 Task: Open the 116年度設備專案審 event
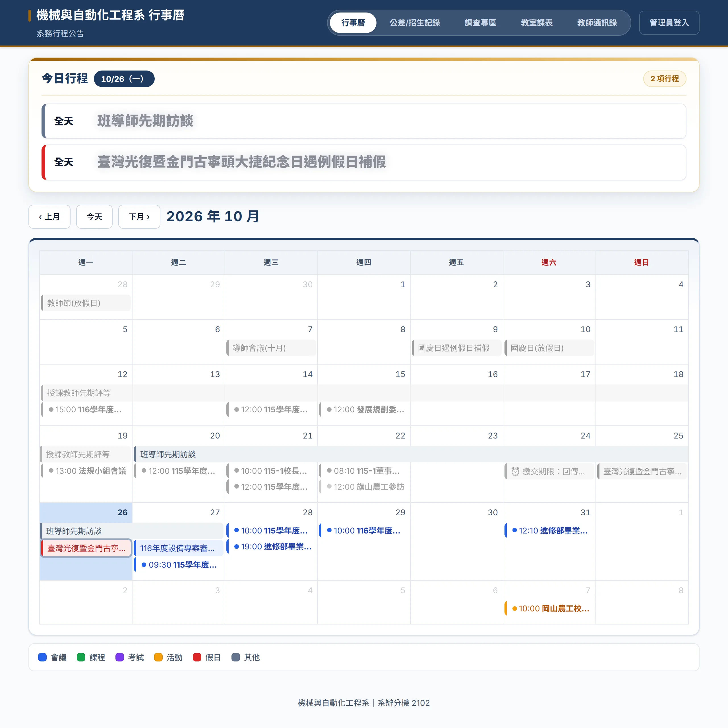[179, 548]
